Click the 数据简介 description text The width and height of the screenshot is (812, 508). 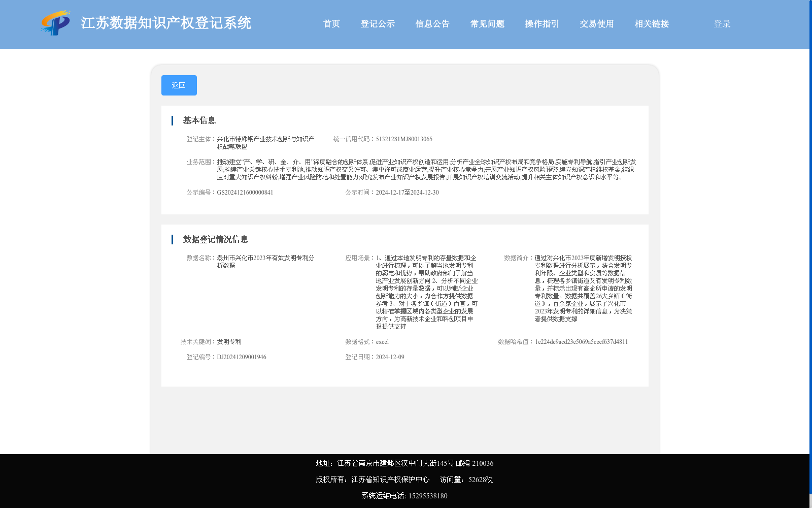click(x=584, y=289)
